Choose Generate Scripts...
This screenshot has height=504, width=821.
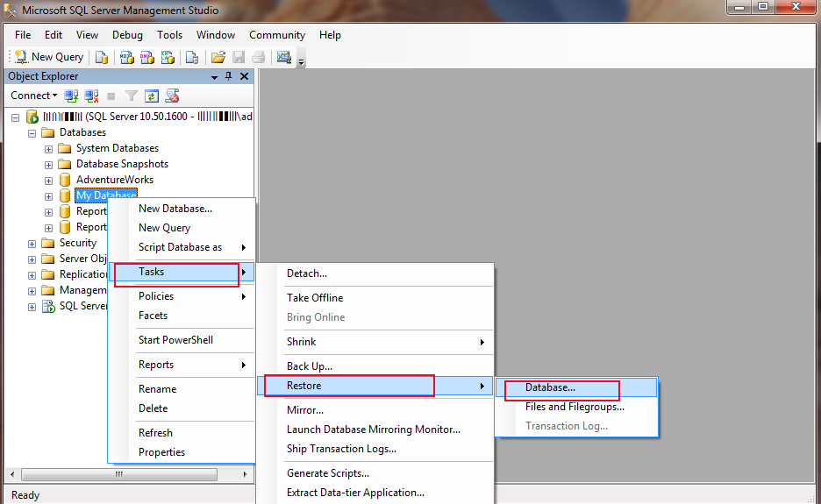pos(375,473)
